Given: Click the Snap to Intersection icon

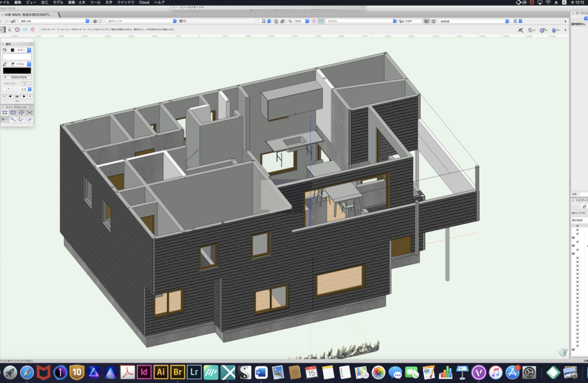Looking at the screenshot, I should tap(29, 113).
